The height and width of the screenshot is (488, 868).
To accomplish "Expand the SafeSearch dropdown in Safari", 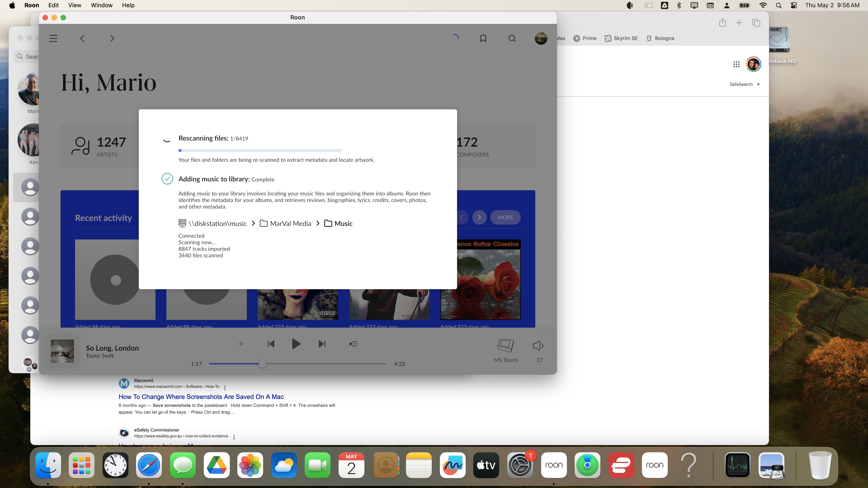I will [744, 84].
